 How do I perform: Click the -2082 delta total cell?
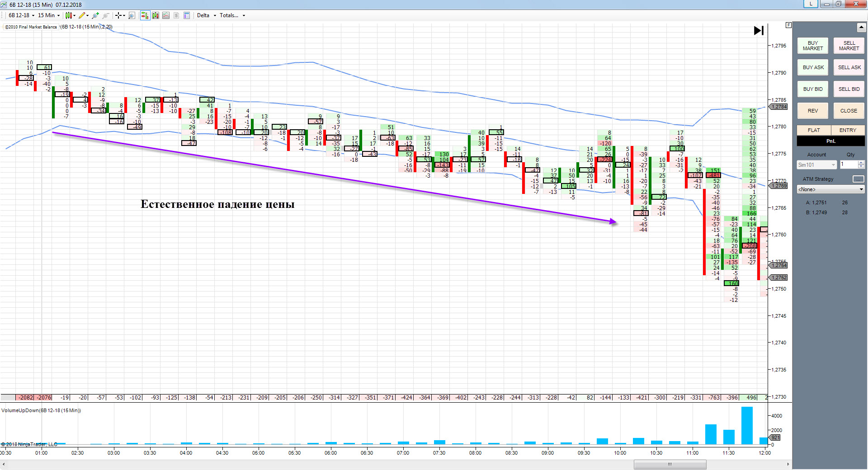pos(25,398)
